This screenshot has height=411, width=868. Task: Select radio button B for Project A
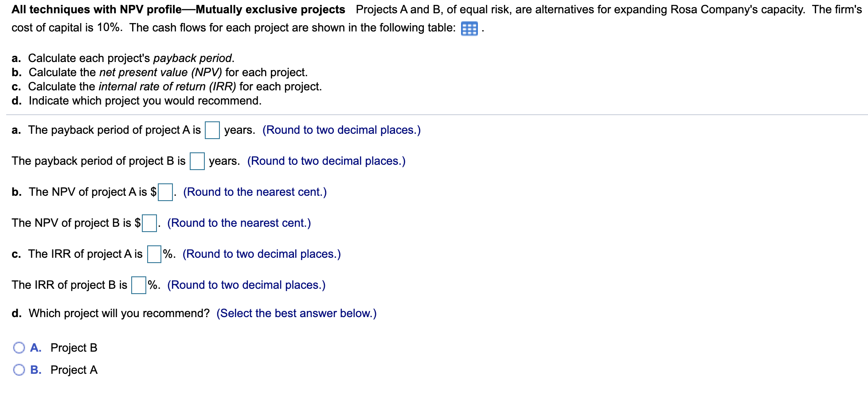click(19, 370)
